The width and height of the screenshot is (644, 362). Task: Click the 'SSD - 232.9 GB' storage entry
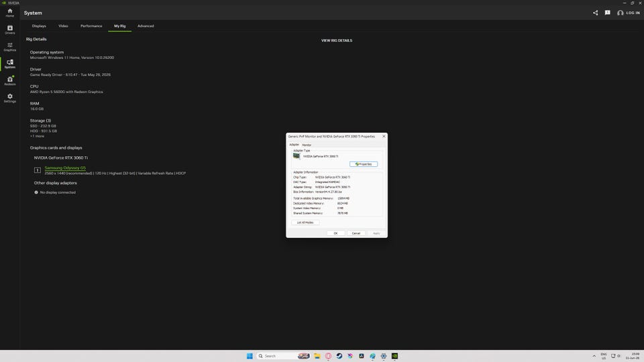click(x=43, y=126)
